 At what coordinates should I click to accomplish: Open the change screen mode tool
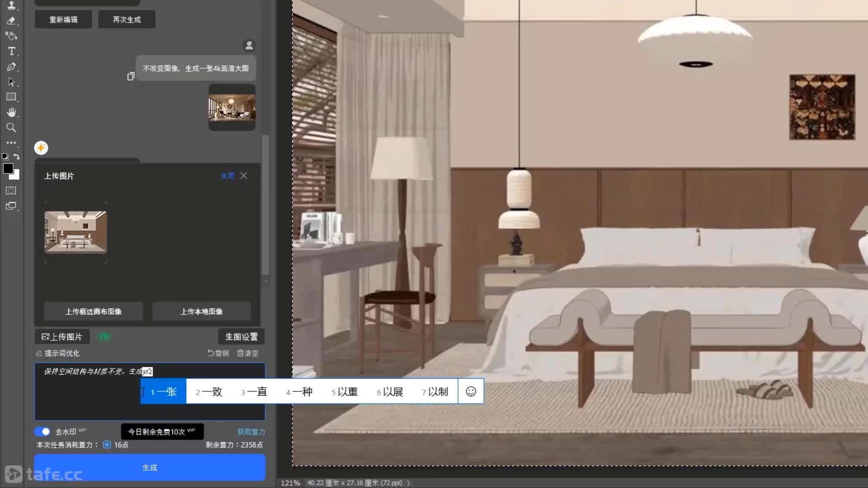click(x=11, y=206)
